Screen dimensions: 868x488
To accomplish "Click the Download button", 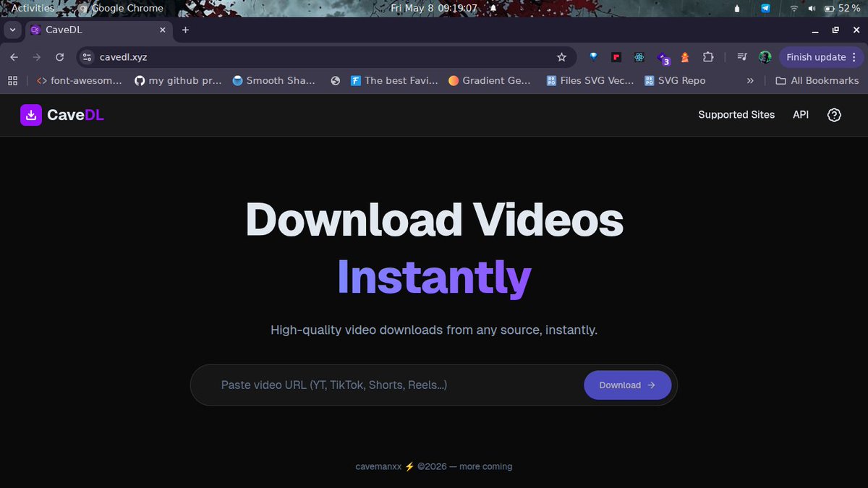I will (627, 385).
